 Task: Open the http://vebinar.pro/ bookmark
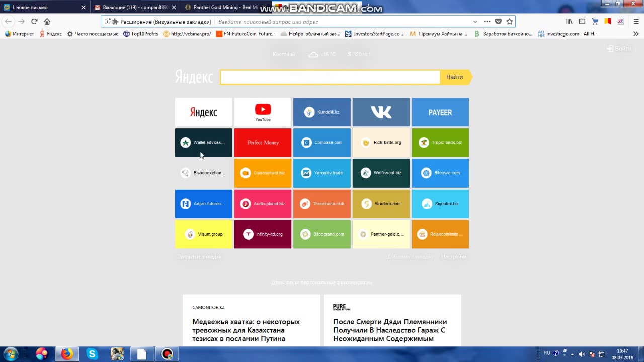pos(187,34)
